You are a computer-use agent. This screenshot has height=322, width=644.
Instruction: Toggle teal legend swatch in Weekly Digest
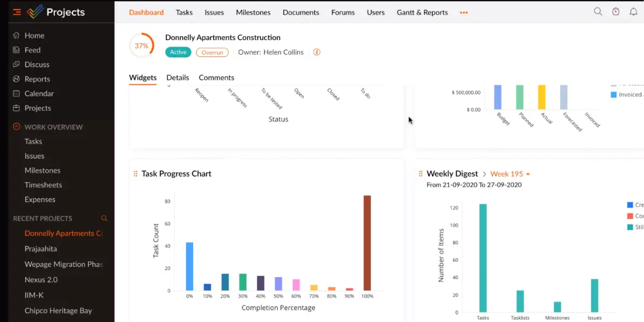coord(630,227)
